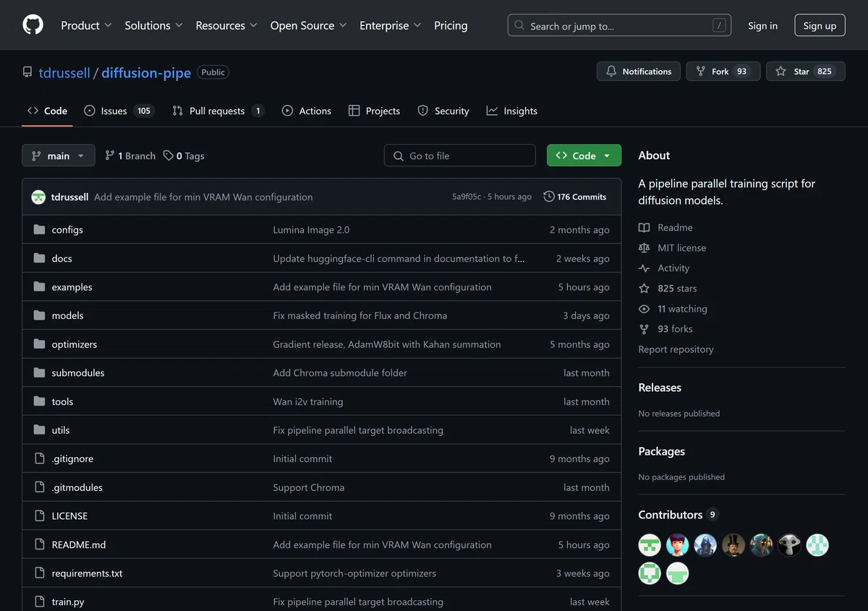This screenshot has height=611, width=868.
Task: Open the tdrussell owner link
Action: coord(64,72)
